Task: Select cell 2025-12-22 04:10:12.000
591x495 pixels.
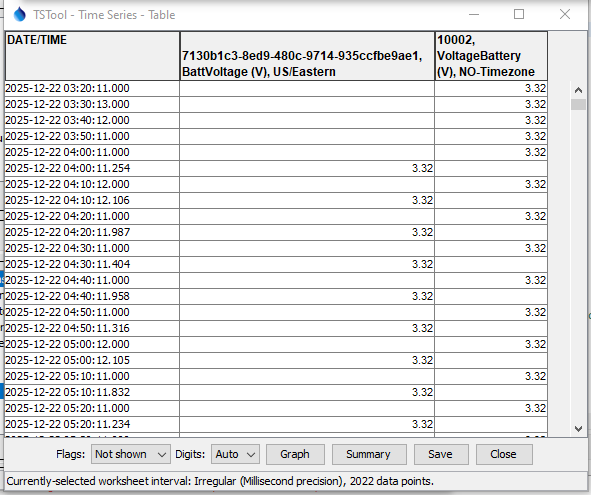Action: click(x=92, y=184)
